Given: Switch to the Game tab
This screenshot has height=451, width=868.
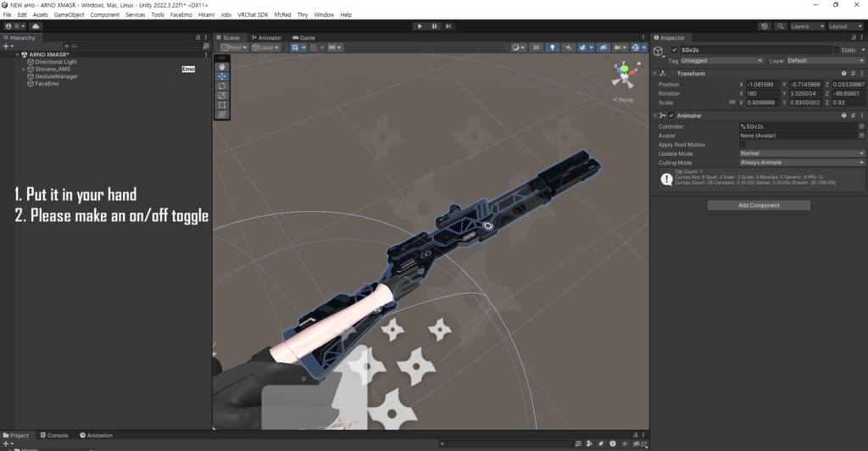Looking at the screenshot, I should click(x=304, y=37).
